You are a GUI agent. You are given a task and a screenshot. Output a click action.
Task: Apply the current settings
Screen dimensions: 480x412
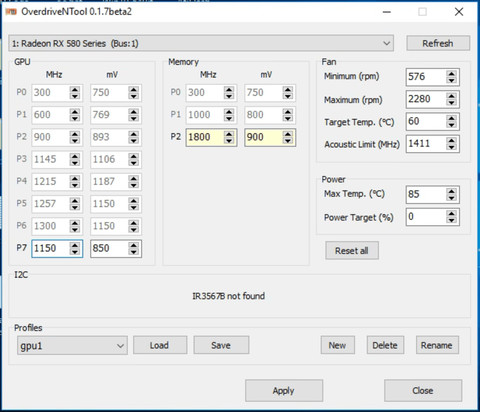(284, 391)
